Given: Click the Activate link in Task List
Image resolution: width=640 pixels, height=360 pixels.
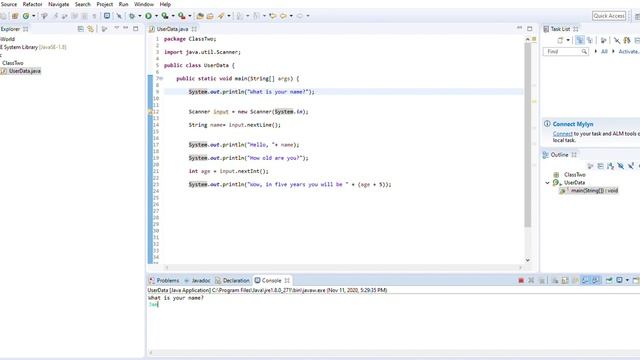Looking at the screenshot, I should 629,51.
